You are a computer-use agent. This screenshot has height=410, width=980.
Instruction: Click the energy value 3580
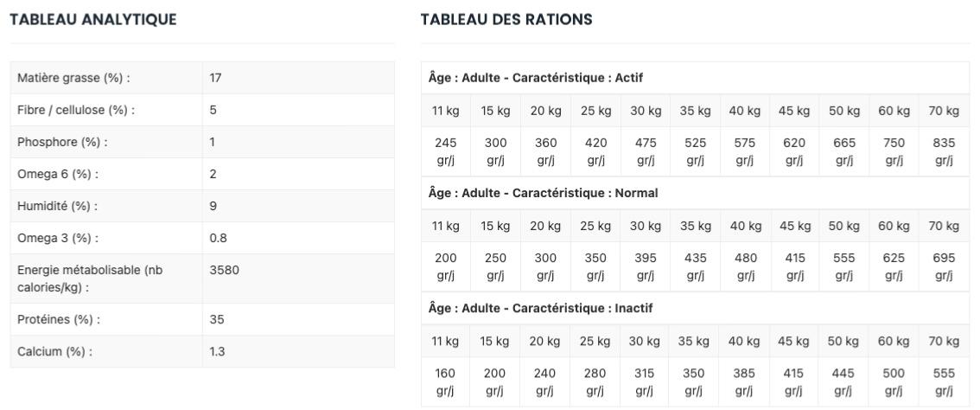point(224,270)
